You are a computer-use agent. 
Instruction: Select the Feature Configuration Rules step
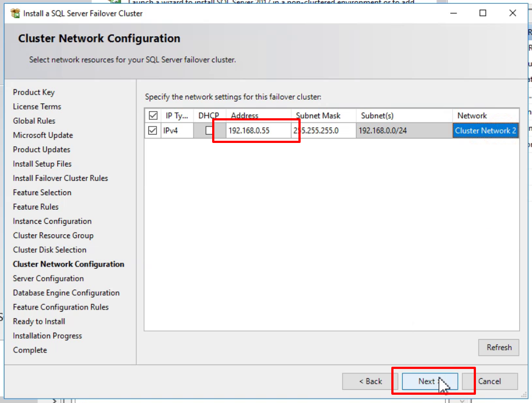click(61, 307)
